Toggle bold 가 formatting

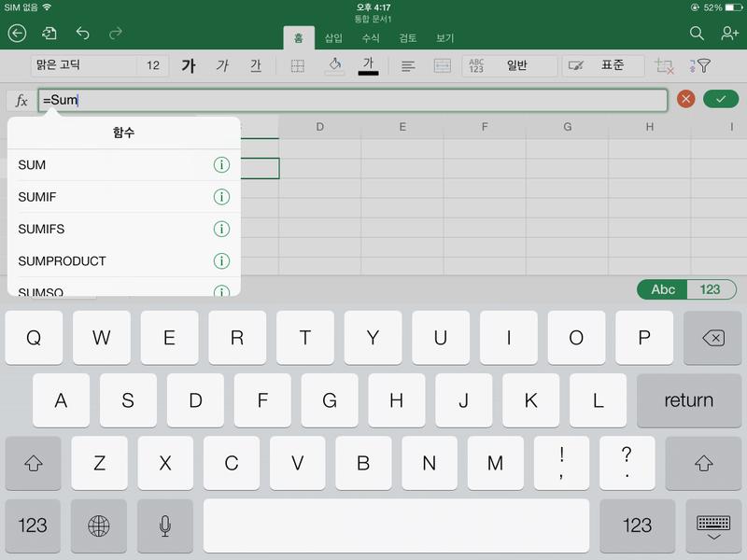coord(189,66)
